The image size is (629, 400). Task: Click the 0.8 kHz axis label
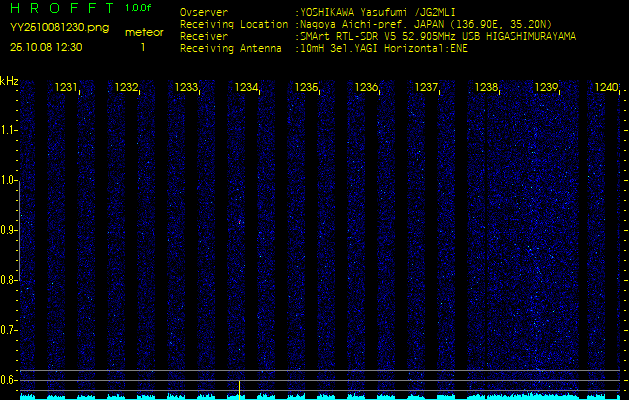pos(9,280)
